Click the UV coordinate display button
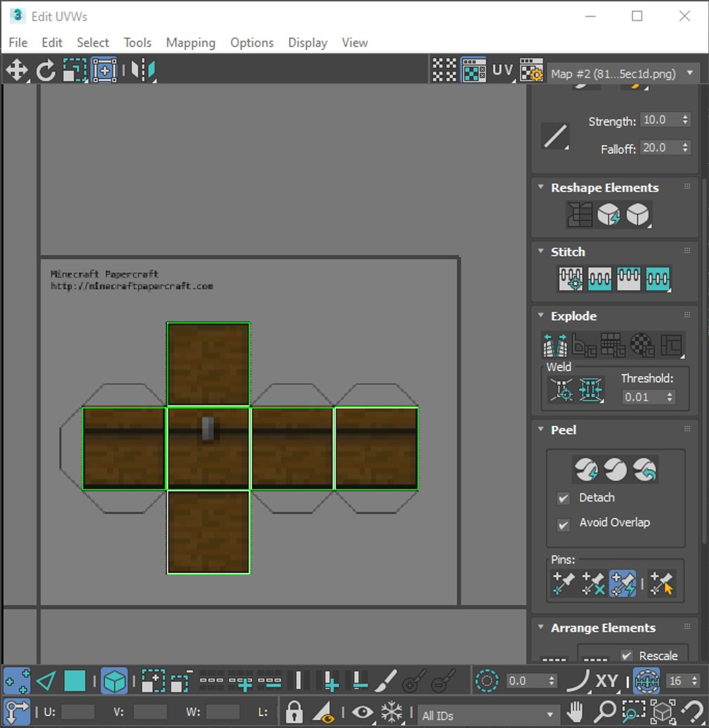709x728 pixels. point(503,71)
